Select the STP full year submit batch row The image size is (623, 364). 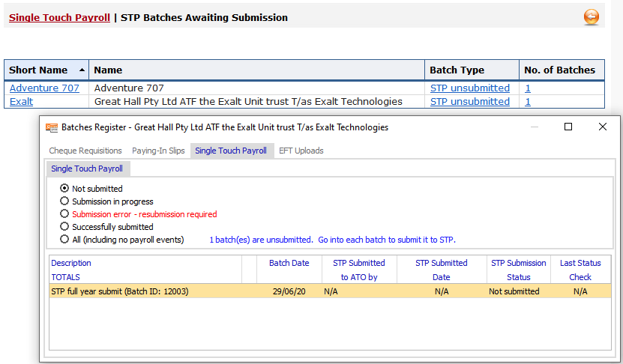[120, 291]
